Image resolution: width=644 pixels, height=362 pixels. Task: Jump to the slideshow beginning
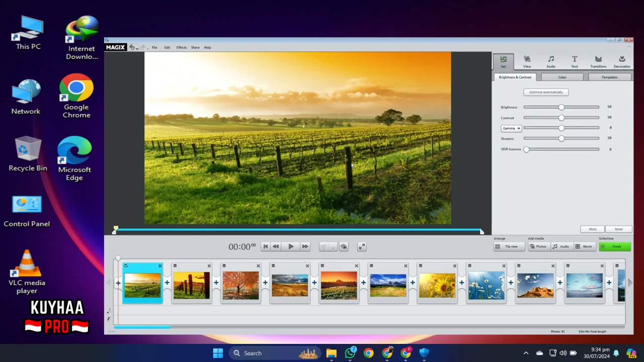(266, 246)
